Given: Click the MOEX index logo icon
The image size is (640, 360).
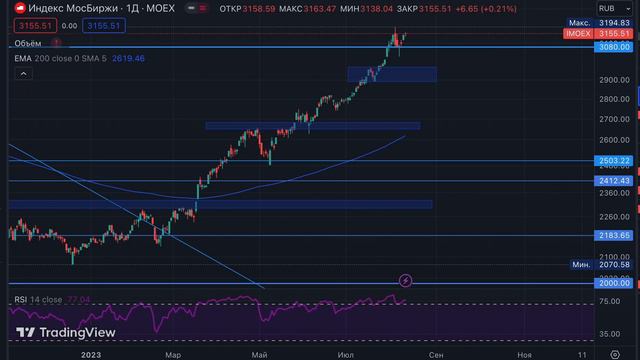Looking at the screenshot, I should (x=20, y=8).
